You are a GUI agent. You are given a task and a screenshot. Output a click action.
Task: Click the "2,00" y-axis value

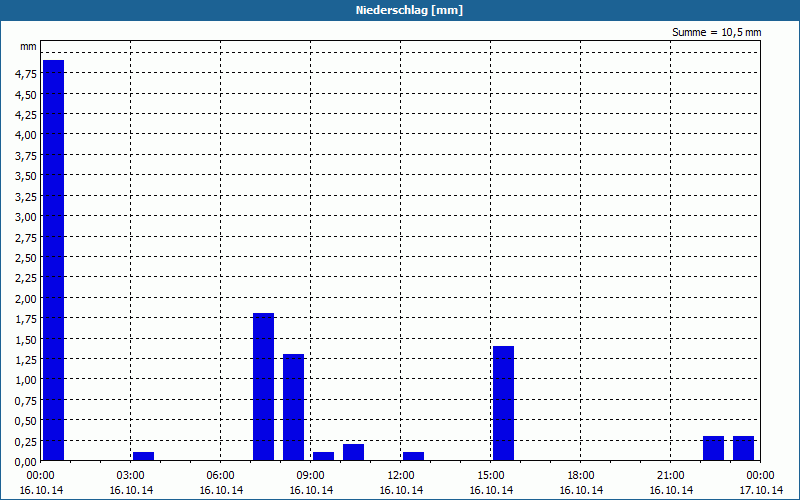click(x=26, y=298)
